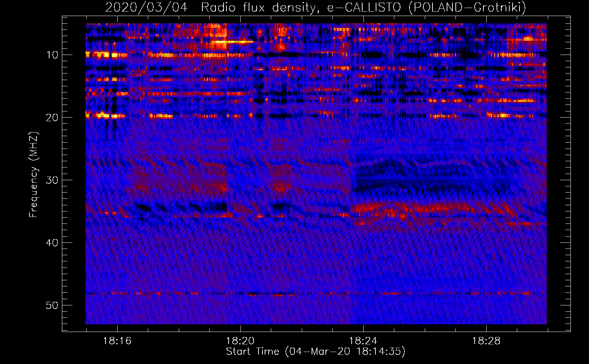589x364 pixels.
Task: Click the '10' frequency tick label
Action: pyautogui.click(x=52, y=55)
